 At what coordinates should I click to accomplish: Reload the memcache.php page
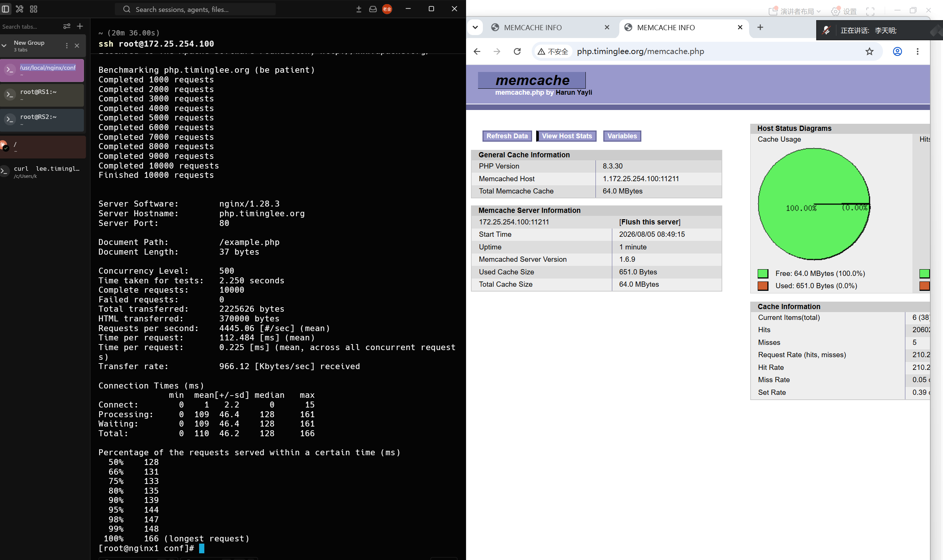click(x=517, y=51)
